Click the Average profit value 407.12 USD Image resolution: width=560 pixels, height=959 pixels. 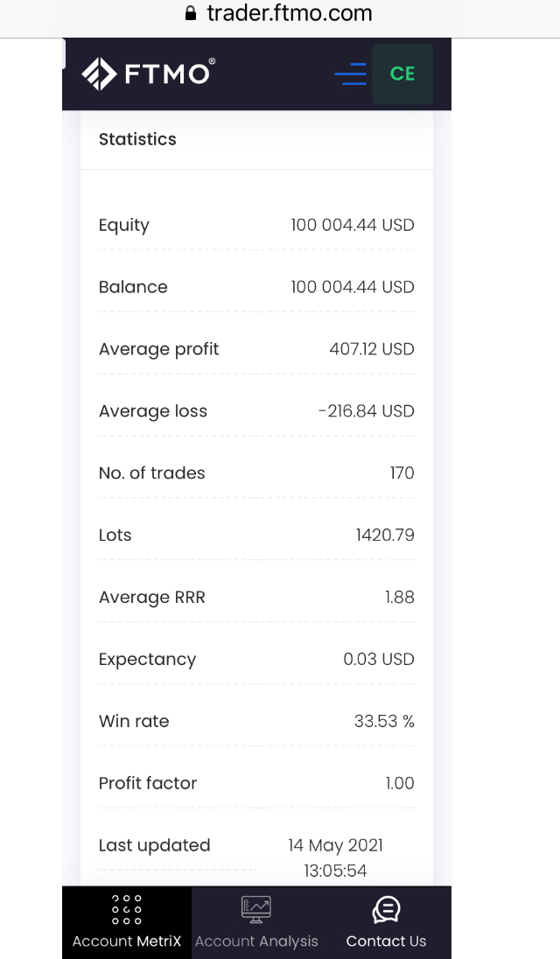tap(371, 349)
